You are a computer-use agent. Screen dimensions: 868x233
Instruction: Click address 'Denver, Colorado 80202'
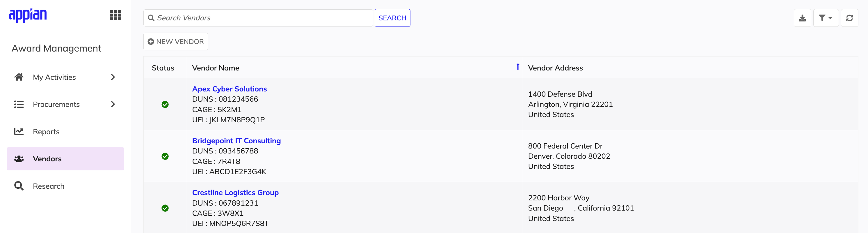(569, 156)
